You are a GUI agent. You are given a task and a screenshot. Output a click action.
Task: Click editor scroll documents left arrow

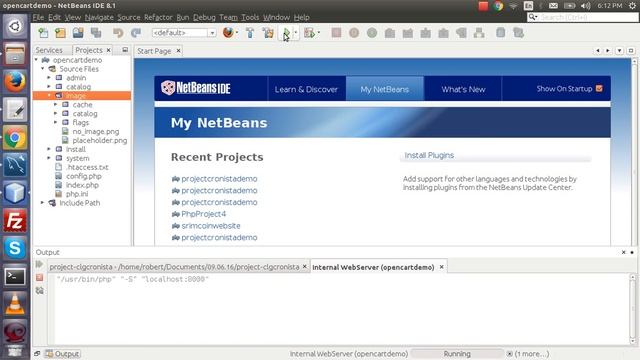pyautogui.click(x=598, y=51)
